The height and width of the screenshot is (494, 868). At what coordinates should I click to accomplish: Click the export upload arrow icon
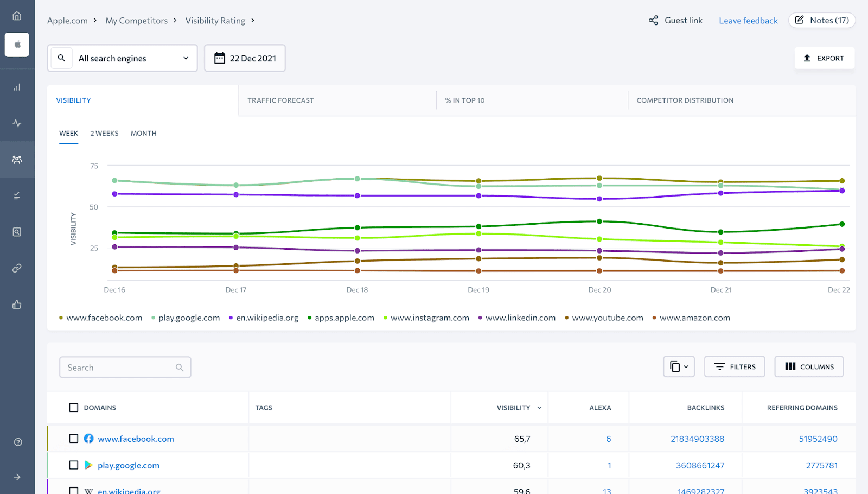(807, 58)
